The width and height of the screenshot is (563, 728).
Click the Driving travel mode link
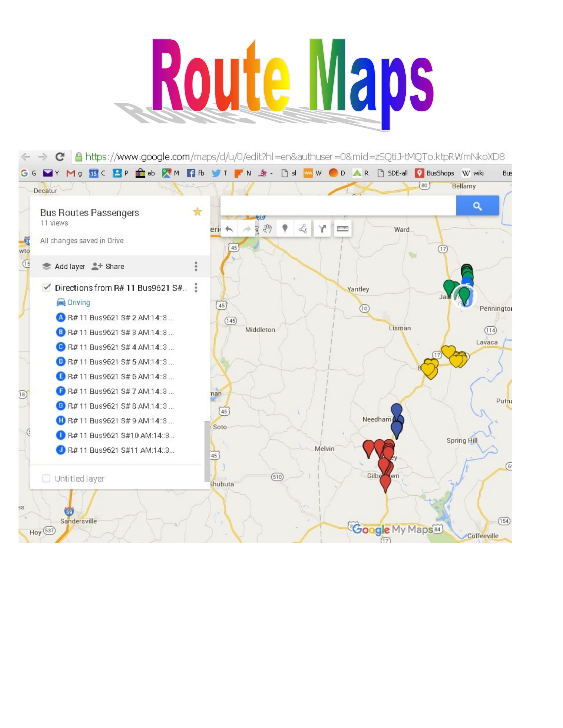pos(74,302)
